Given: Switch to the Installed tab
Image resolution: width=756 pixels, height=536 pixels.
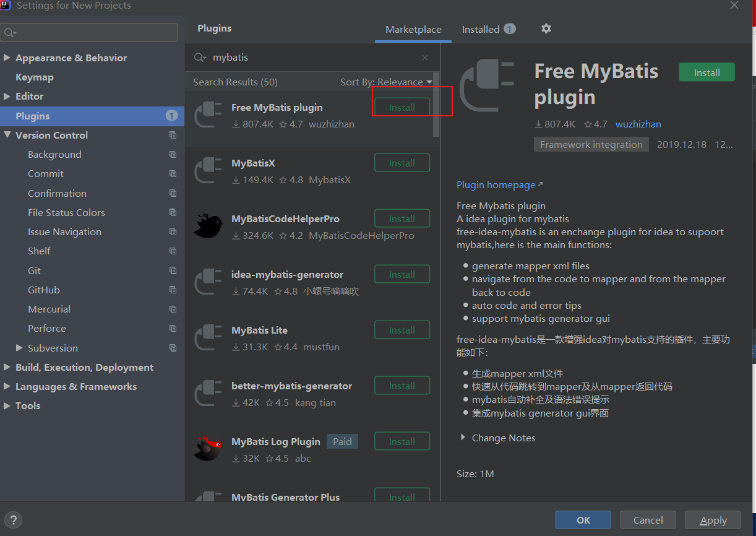Looking at the screenshot, I should [489, 30].
